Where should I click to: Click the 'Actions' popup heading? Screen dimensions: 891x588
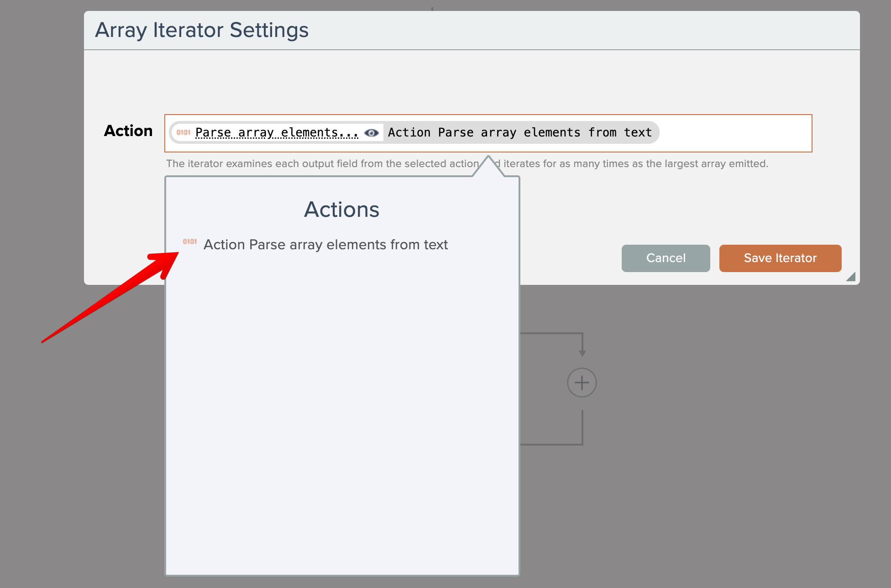tap(341, 210)
